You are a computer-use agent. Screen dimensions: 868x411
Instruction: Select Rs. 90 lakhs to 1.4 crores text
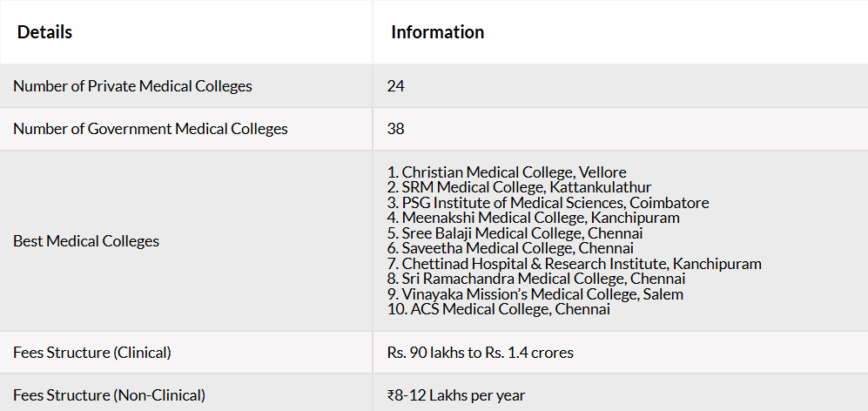tap(481, 353)
